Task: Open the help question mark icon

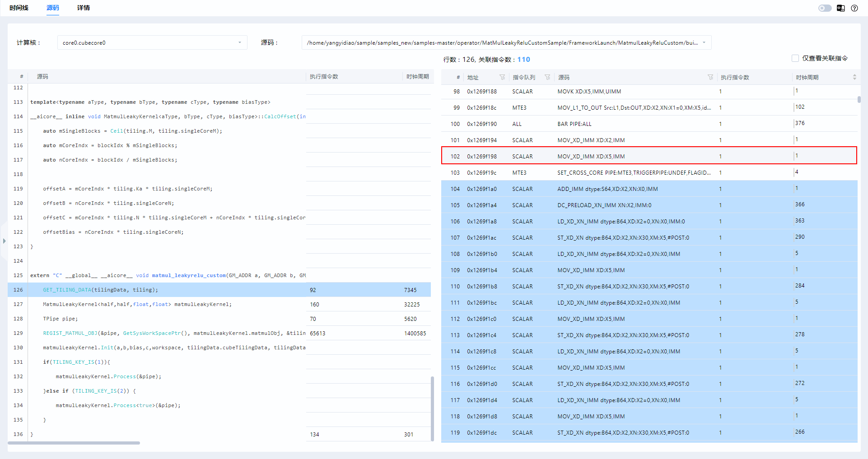Action: [854, 8]
